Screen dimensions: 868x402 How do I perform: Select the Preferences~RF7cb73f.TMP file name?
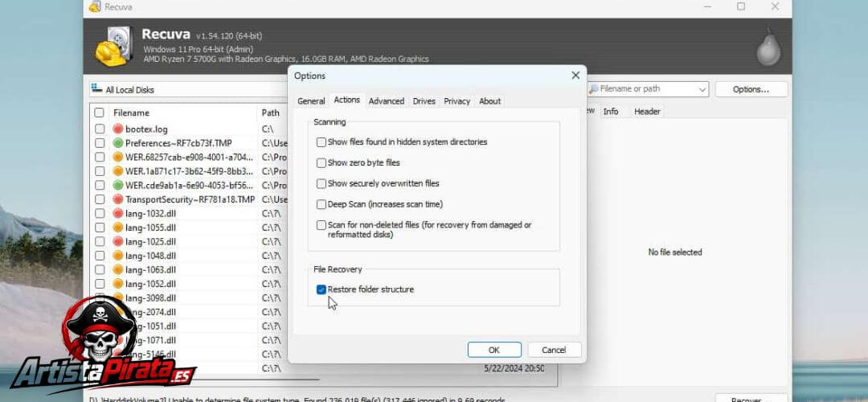click(178, 143)
